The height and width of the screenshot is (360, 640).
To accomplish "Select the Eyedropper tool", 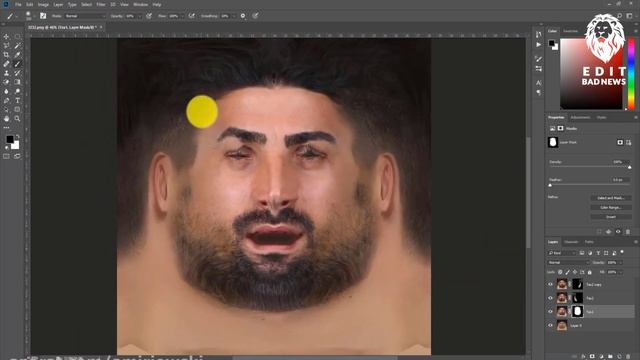I will point(17,55).
